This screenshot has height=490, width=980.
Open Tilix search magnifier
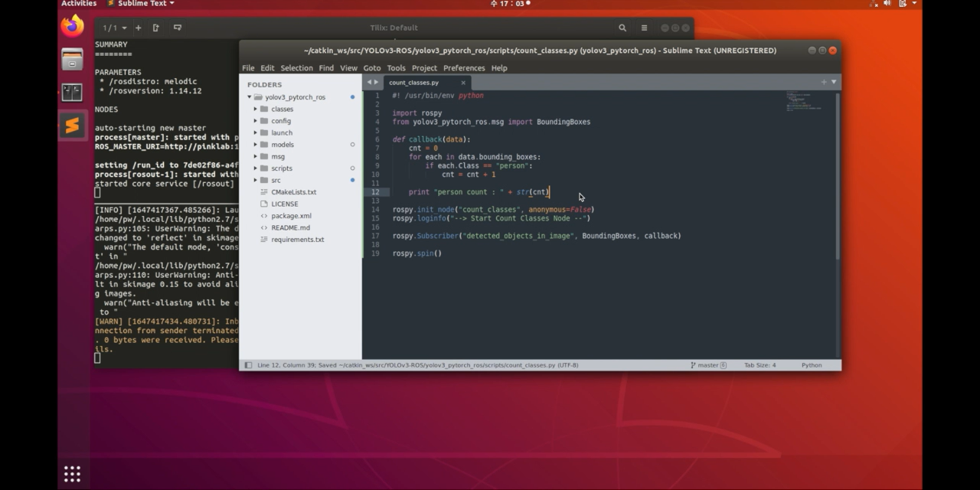[622, 28]
